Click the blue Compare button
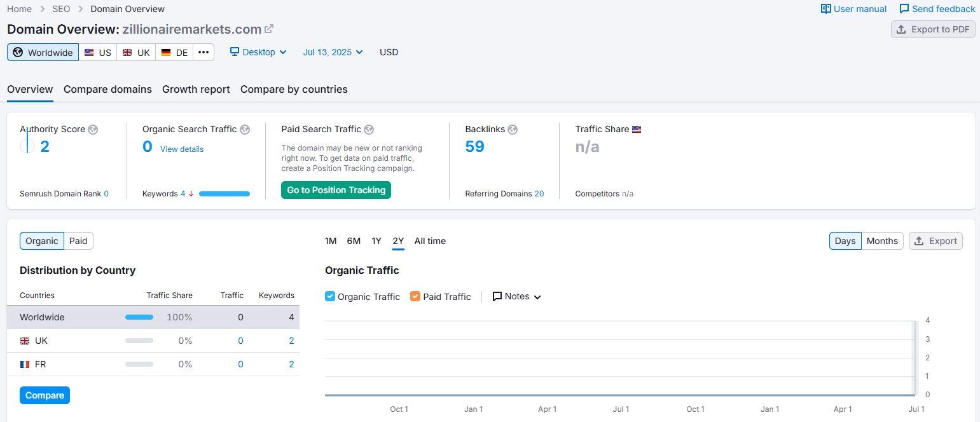The height and width of the screenshot is (422, 980). point(45,395)
